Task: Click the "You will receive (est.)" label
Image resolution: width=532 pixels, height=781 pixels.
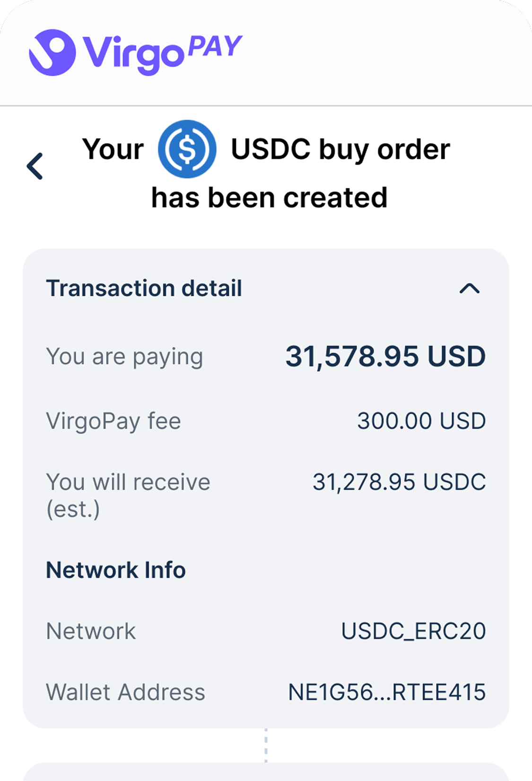Action: coord(128,495)
